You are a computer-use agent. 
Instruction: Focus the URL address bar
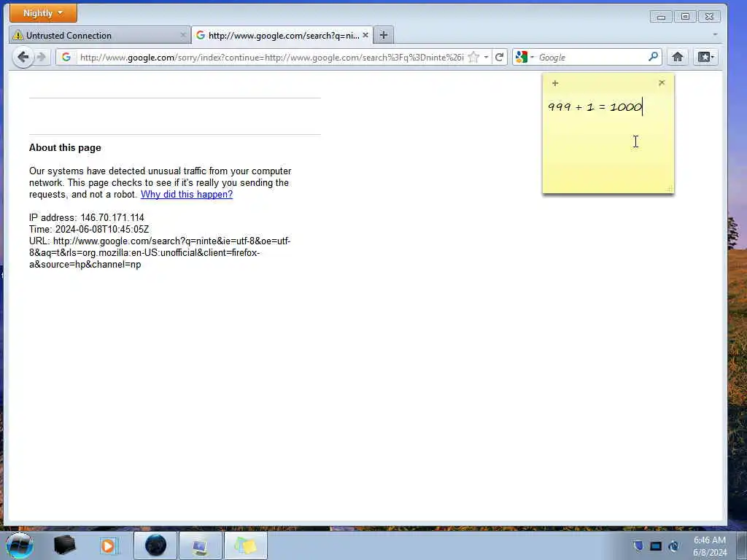[271, 58]
